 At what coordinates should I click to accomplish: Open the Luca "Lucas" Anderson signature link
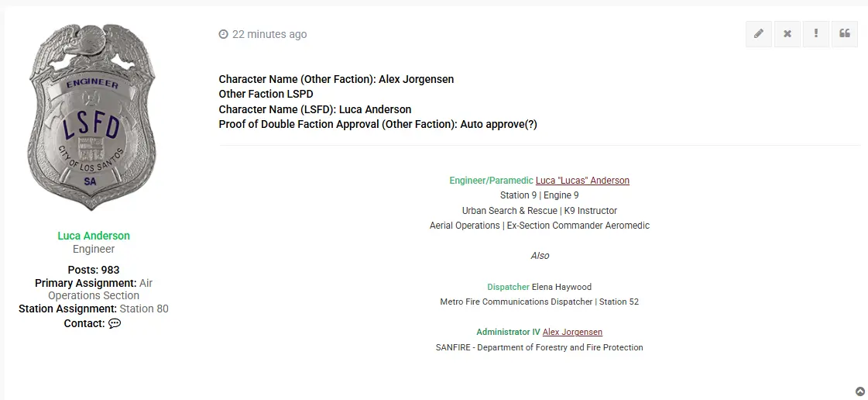582,181
